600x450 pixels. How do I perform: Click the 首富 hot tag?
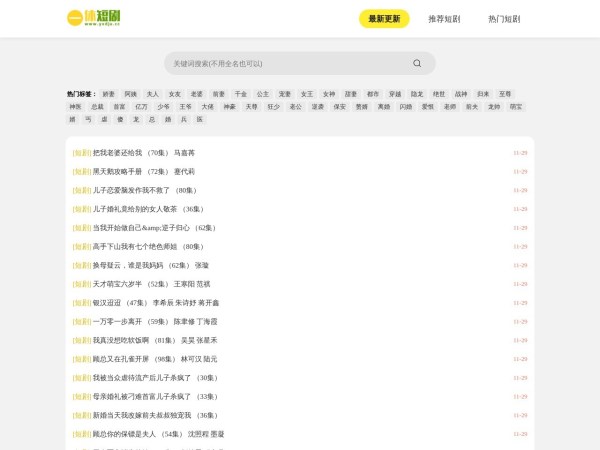pyautogui.click(x=120, y=106)
